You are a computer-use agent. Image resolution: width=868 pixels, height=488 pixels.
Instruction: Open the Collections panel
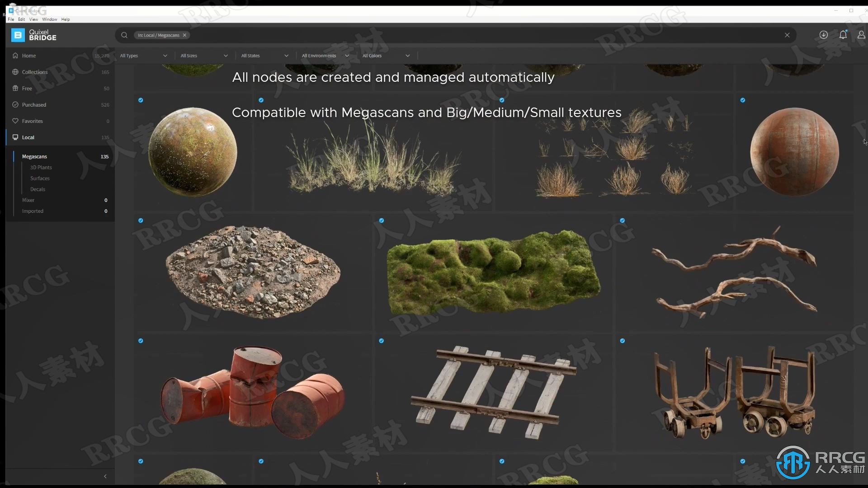34,71
